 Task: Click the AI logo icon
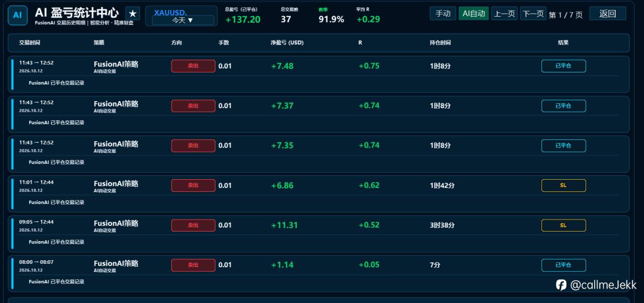tap(17, 15)
